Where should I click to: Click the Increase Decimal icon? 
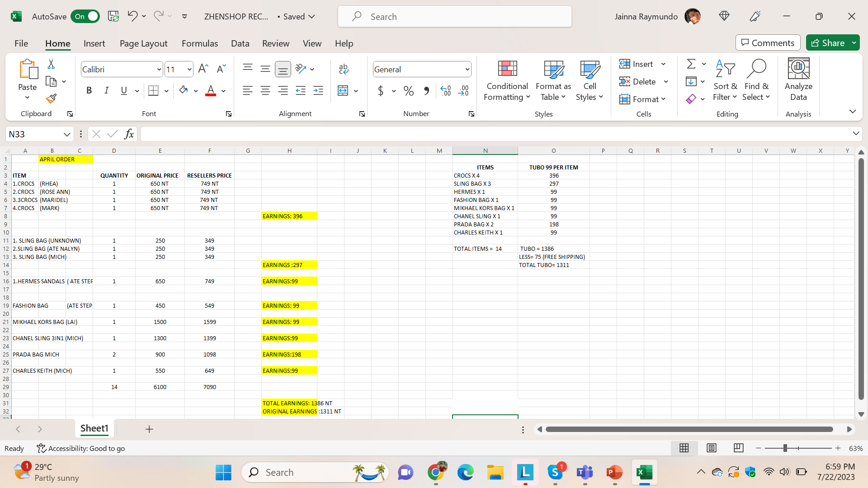pyautogui.click(x=446, y=91)
